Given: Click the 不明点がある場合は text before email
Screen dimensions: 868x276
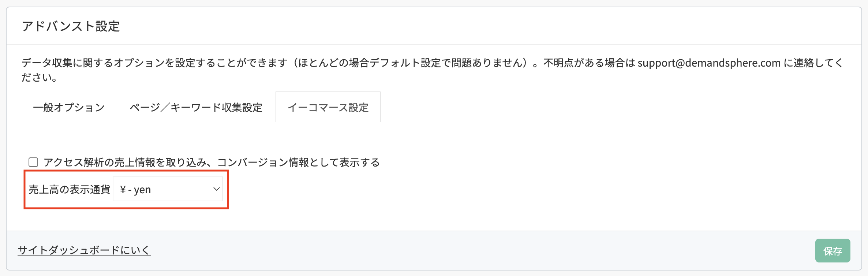Looking at the screenshot, I should click(x=589, y=63).
